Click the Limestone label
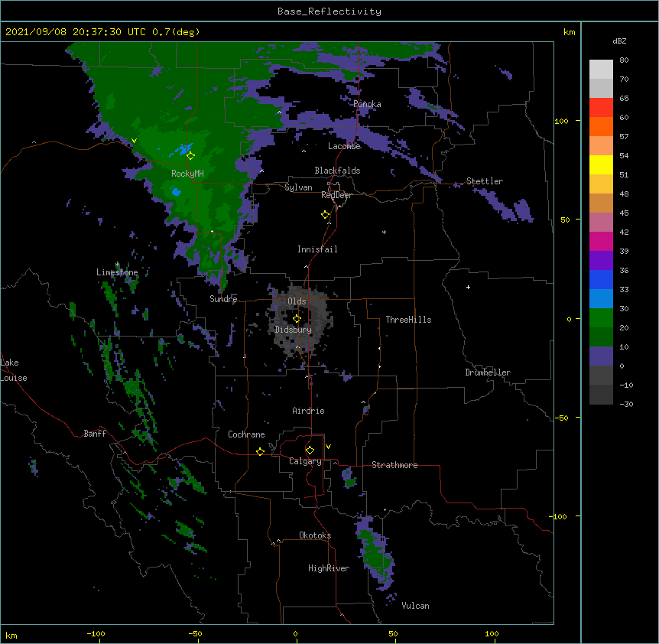The image size is (659, 644). (117, 272)
